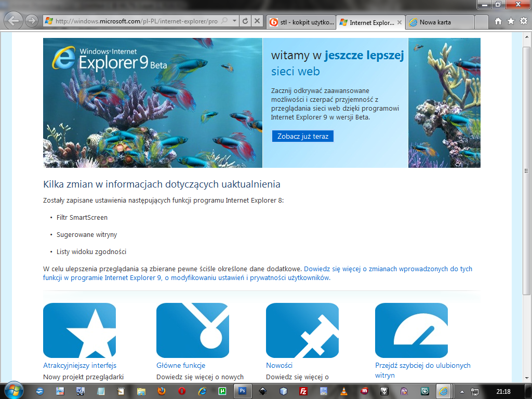This screenshot has height=399, width=532.
Task: Open µTorrent from the taskbar
Action: point(222,391)
